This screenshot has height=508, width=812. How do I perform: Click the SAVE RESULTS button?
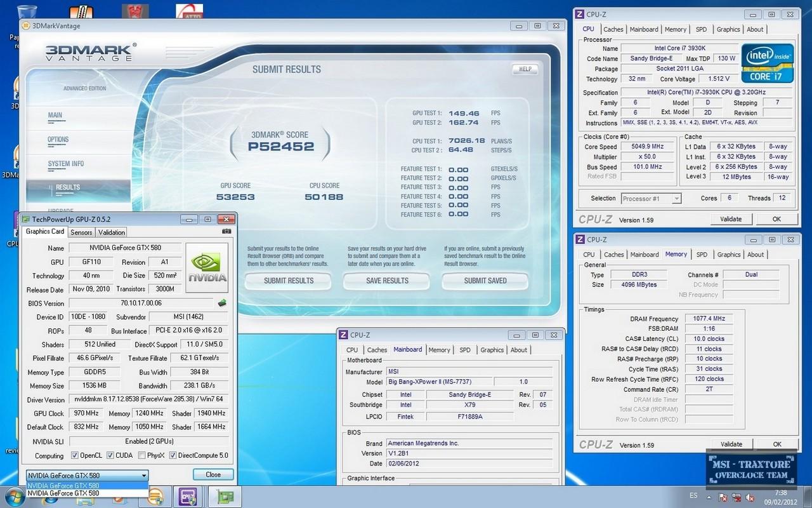(x=387, y=281)
